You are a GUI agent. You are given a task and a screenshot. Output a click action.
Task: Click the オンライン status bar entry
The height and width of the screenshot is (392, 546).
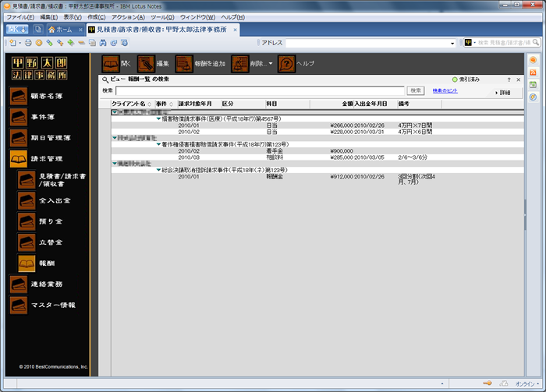(x=526, y=383)
